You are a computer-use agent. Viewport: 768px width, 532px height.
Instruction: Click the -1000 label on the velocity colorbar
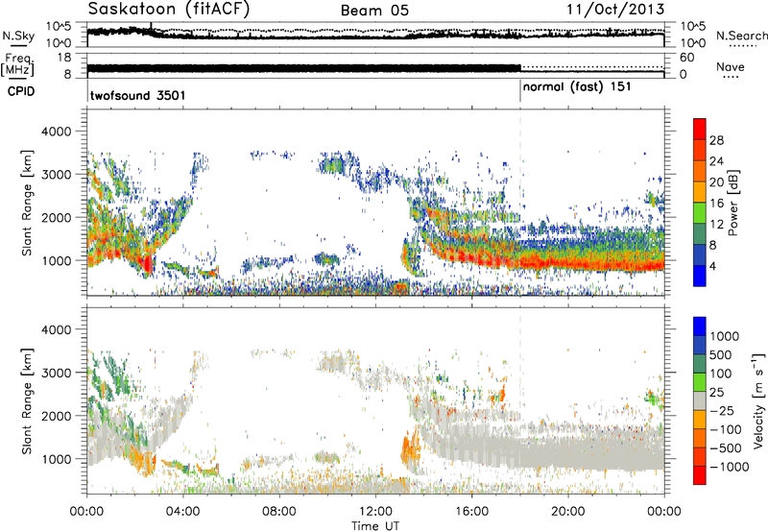point(730,467)
